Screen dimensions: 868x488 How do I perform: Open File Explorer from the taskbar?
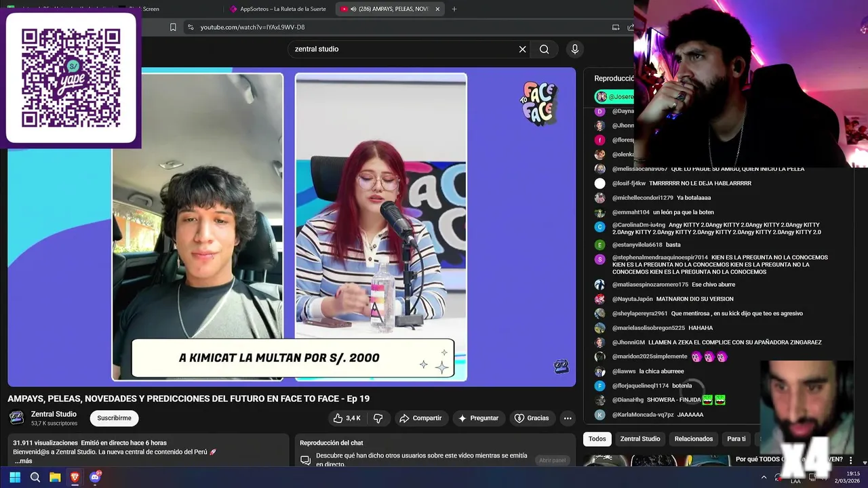pyautogui.click(x=55, y=477)
